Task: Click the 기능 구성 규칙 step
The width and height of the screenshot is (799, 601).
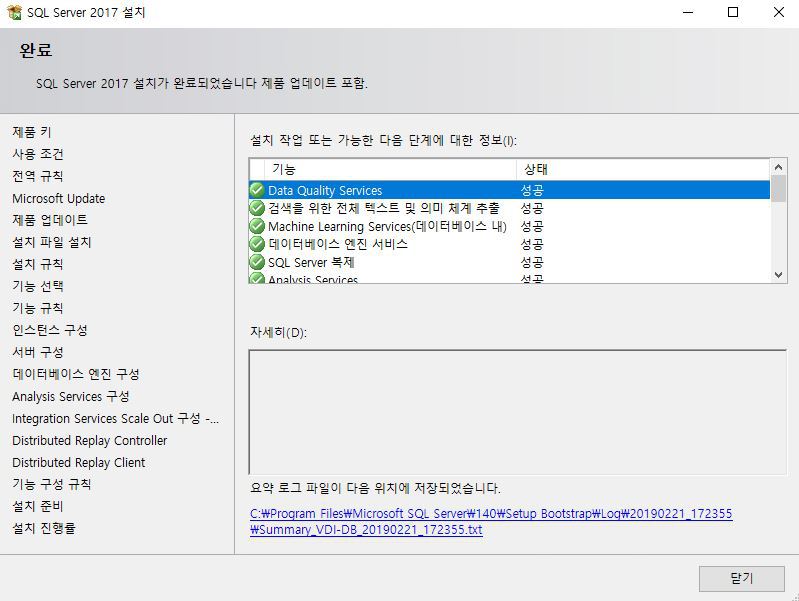Action: [51, 484]
